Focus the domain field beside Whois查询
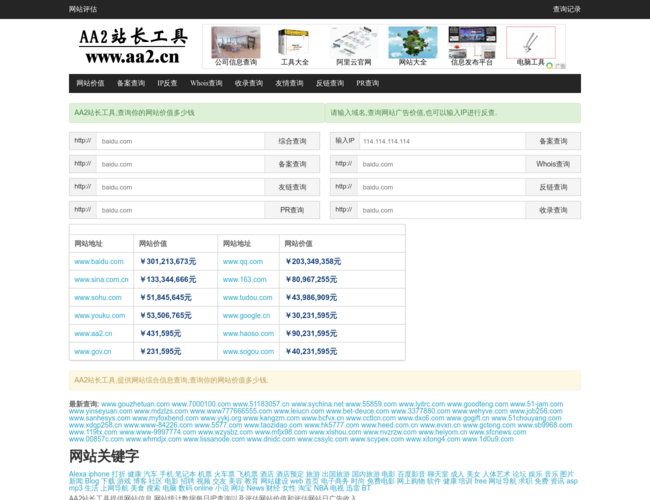The width and height of the screenshot is (650, 500). coord(441,164)
